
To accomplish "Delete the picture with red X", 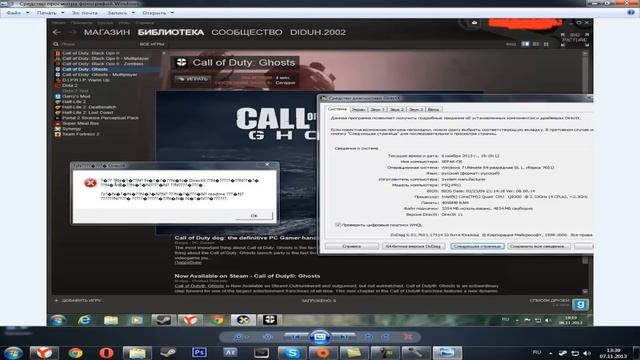I will (407, 337).
